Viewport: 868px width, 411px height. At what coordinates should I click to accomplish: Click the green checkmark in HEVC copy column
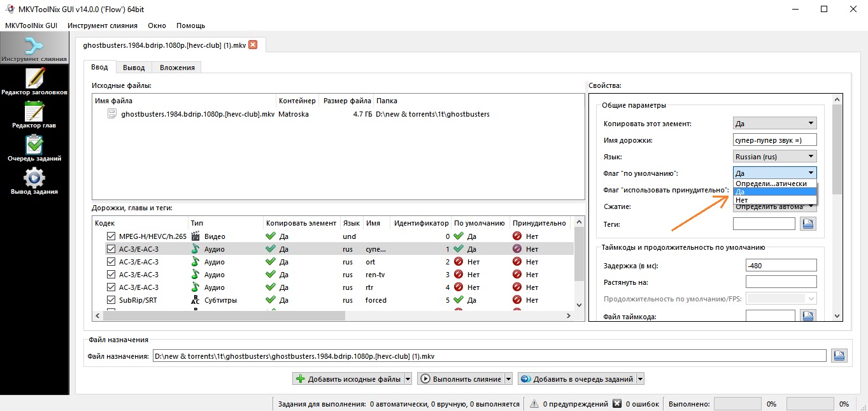pos(271,236)
